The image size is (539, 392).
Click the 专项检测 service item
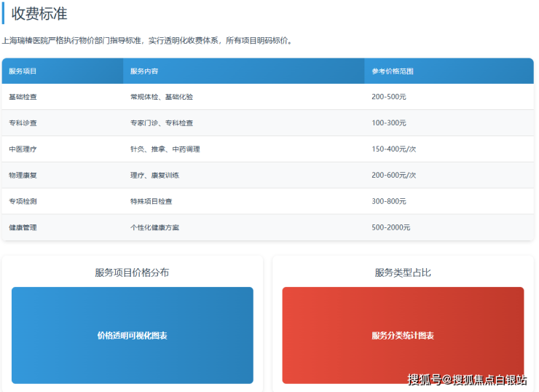[23, 202]
